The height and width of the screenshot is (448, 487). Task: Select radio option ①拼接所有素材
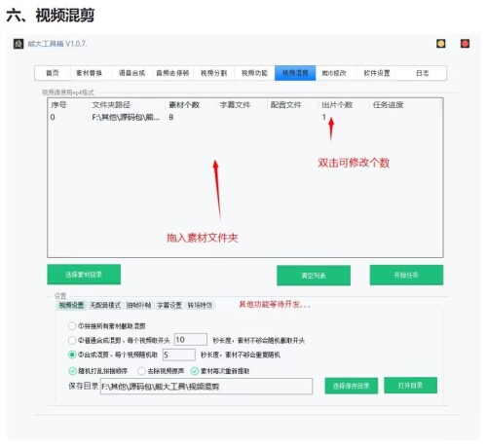[72, 326]
